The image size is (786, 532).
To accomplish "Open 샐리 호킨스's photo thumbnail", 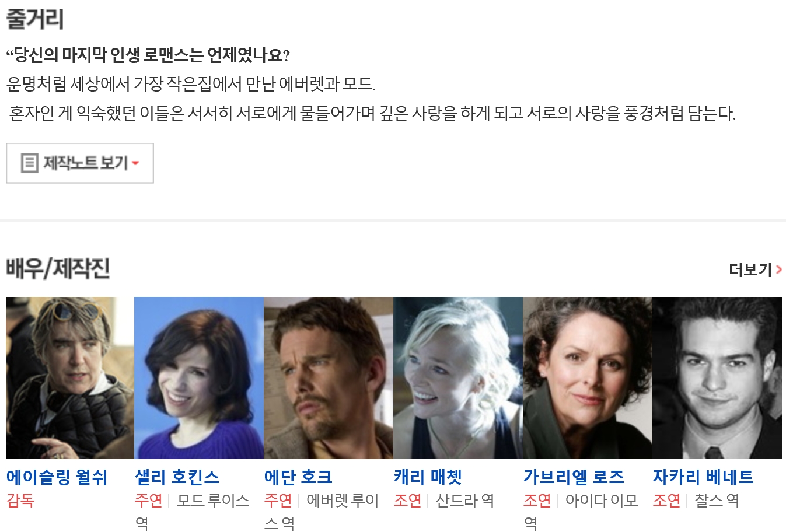I will click(x=199, y=378).
